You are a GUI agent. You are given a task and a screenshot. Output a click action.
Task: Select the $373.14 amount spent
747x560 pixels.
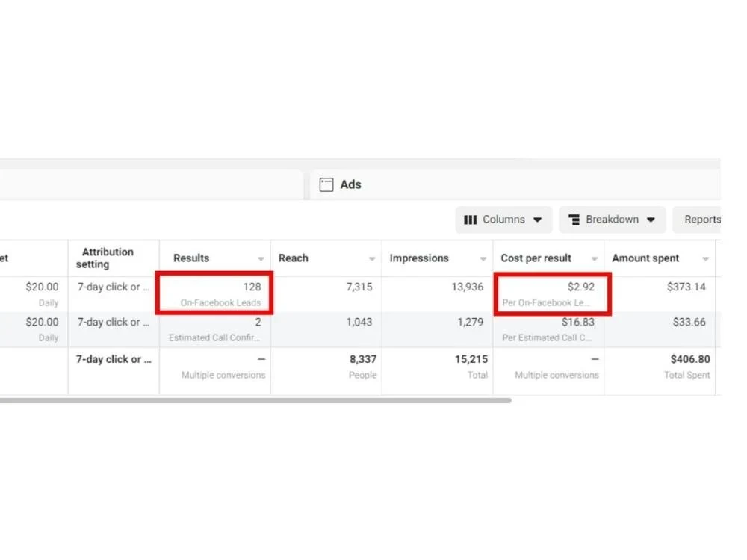pos(686,287)
